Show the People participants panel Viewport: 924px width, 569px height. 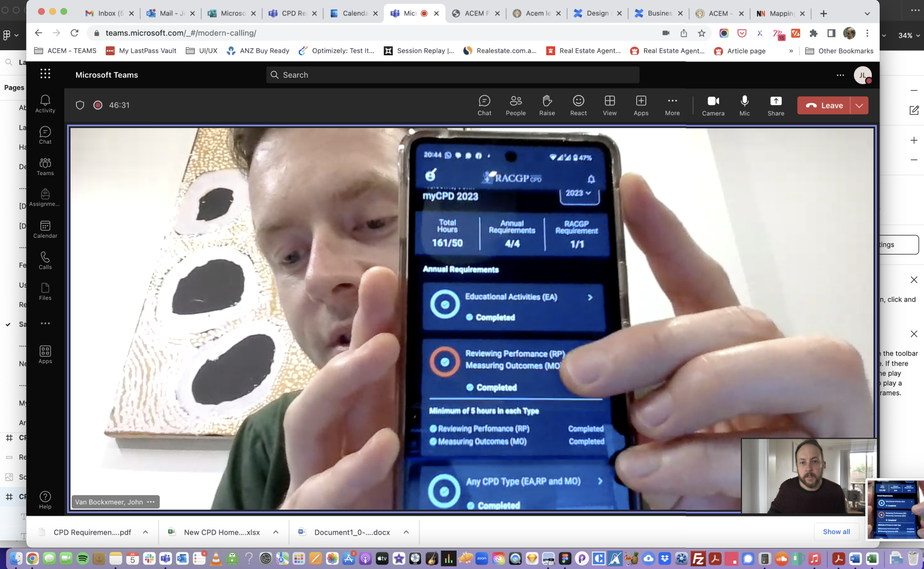coord(516,105)
